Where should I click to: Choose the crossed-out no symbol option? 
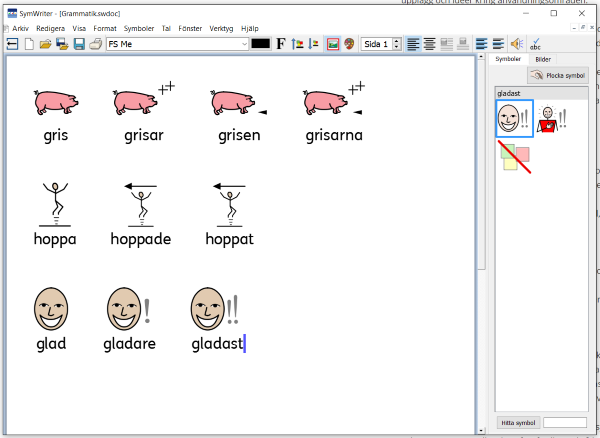coord(515,158)
